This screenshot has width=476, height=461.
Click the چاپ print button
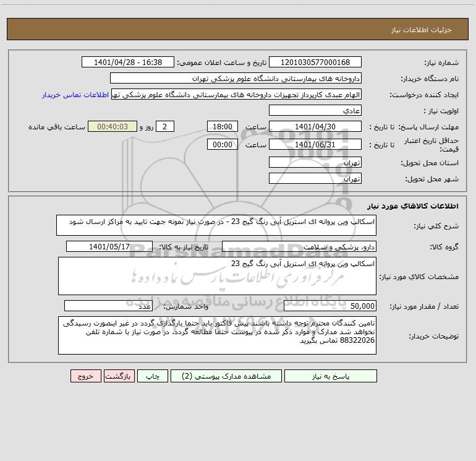[153, 376]
